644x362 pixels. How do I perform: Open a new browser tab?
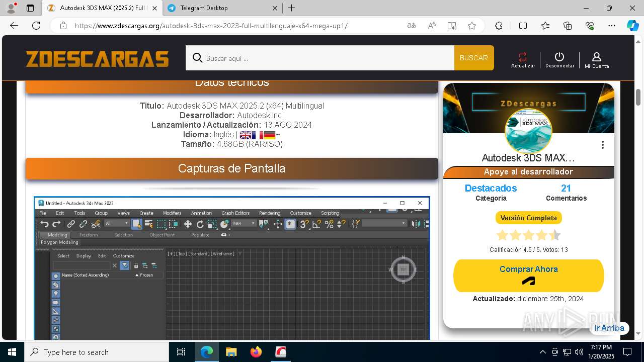click(x=291, y=8)
